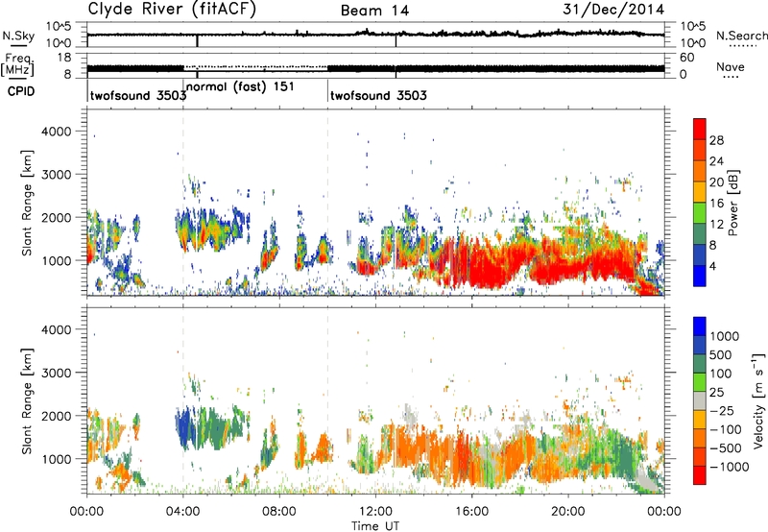Viewport: 768px width, 532px height.
Task: Click the 'Beam 14' label
Action: coord(374,11)
